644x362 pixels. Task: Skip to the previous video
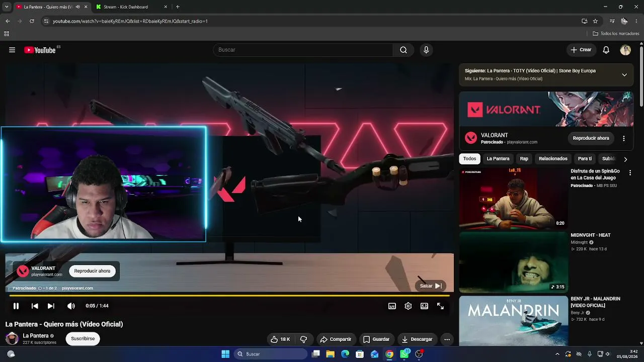(x=35, y=306)
